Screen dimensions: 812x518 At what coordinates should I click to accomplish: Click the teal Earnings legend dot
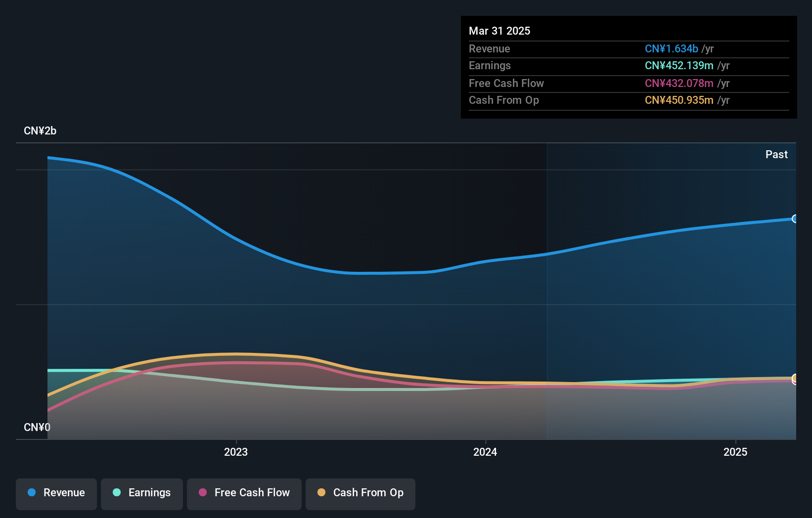(x=117, y=492)
